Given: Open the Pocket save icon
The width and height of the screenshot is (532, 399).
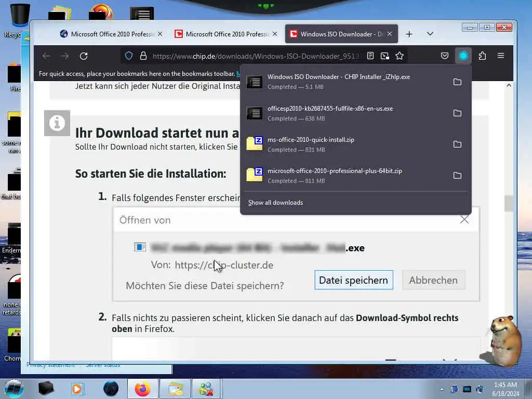Looking at the screenshot, I should (445, 56).
